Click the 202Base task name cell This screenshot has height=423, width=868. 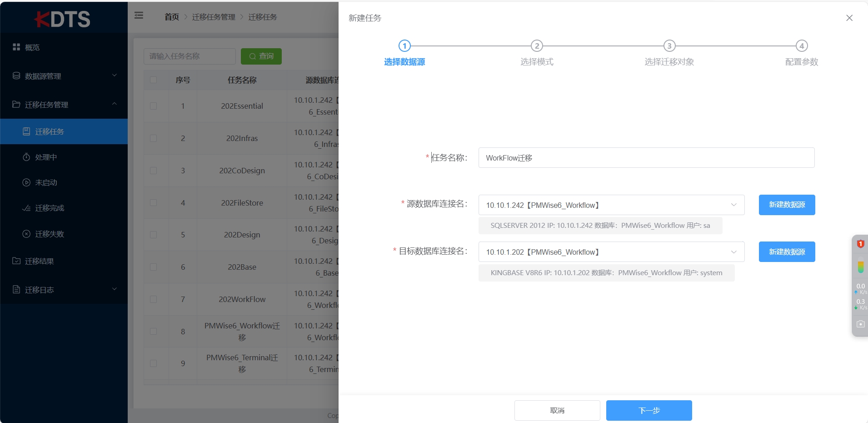pos(242,267)
